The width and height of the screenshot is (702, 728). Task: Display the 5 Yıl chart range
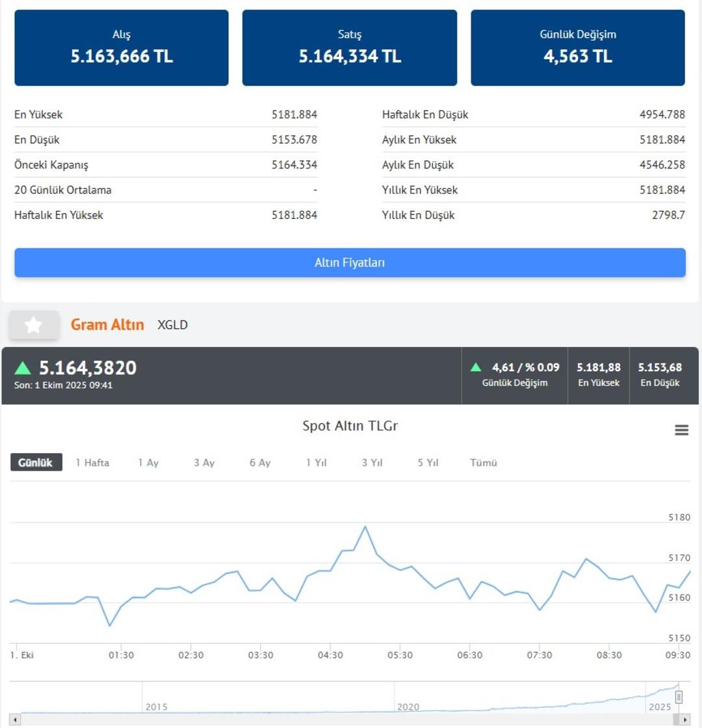tap(428, 463)
